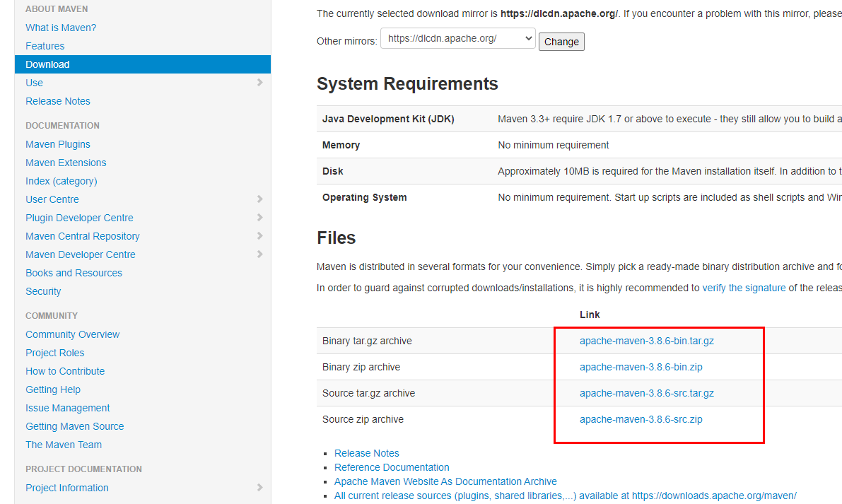The image size is (842, 504).
Task: Open Maven Central Repository
Action: 82,236
